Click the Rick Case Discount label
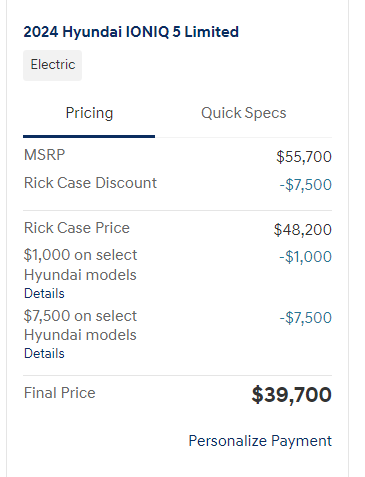The height and width of the screenshot is (477, 365). coord(90,183)
